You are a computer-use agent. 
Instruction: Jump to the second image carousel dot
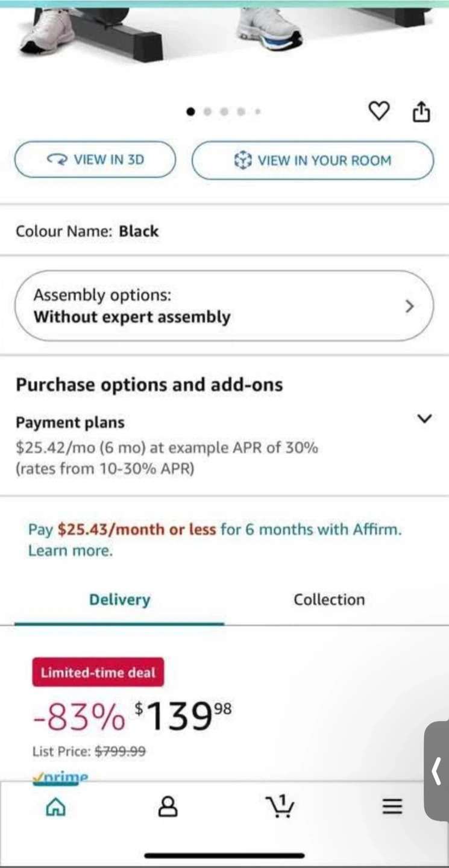point(208,112)
